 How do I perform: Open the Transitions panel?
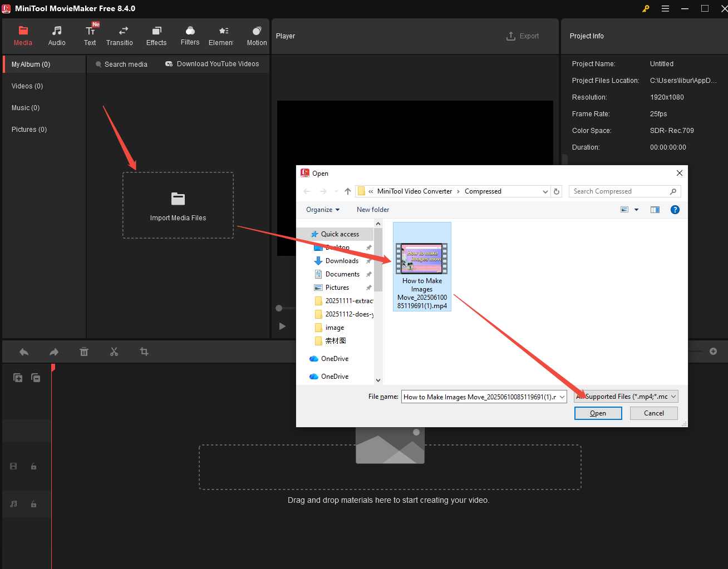120,35
